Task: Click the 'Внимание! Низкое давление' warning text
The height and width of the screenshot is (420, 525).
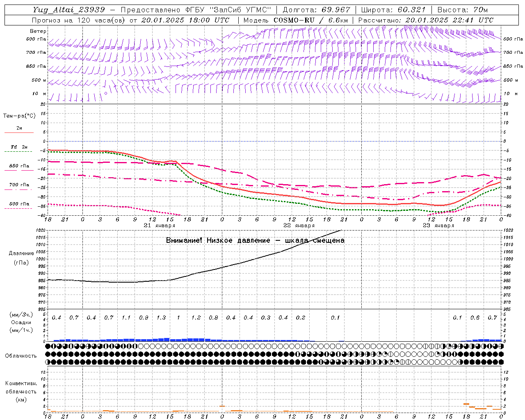Action: click(218, 240)
